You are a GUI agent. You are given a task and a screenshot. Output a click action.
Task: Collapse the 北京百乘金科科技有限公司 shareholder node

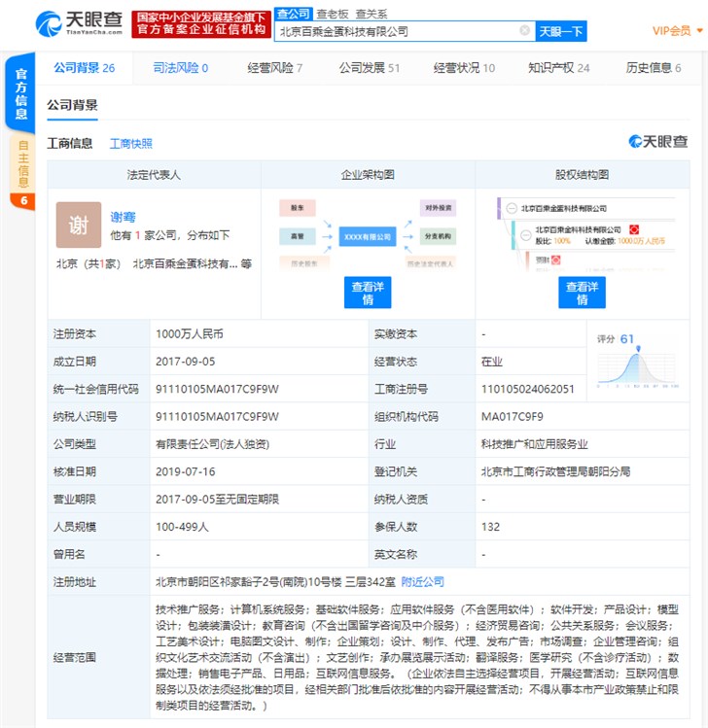(526, 235)
